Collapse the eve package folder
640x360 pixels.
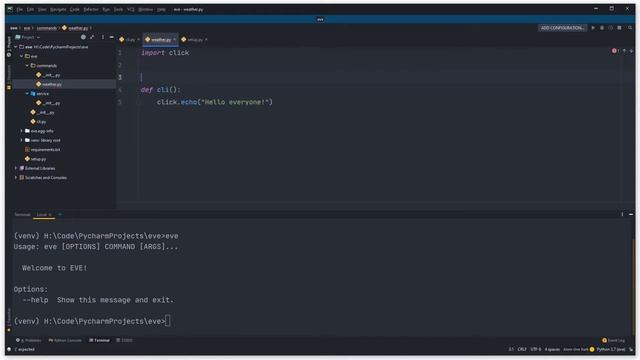click(x=21, y=56)
